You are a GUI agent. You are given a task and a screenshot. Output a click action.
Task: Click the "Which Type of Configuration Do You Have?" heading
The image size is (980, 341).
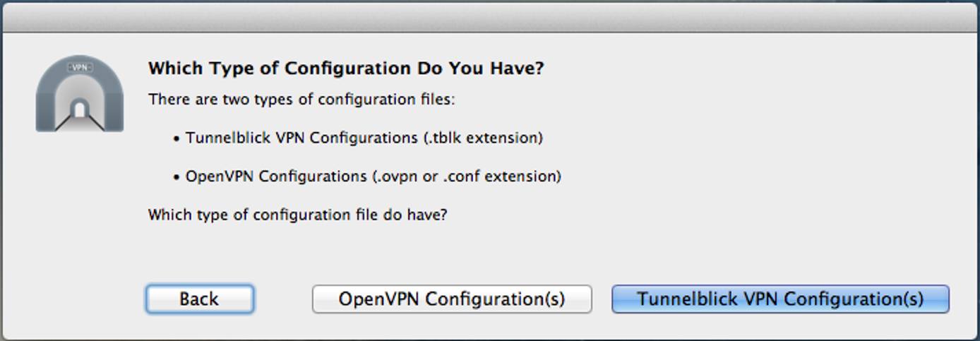[346, 68]
